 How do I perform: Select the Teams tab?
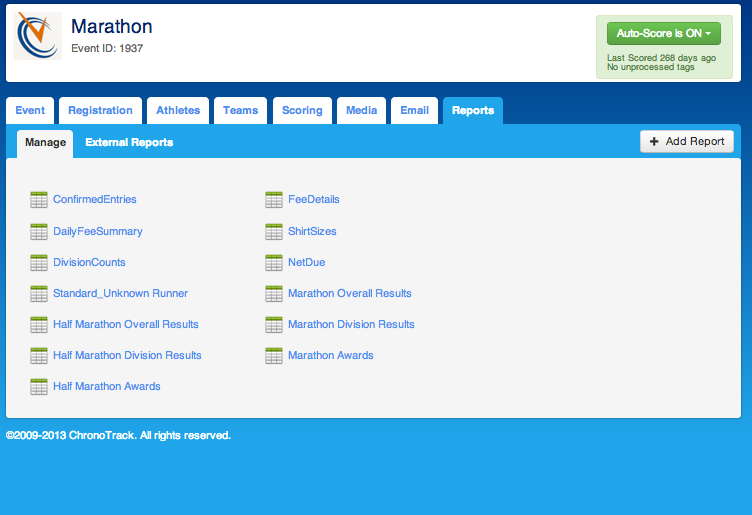tap(240, 111)
